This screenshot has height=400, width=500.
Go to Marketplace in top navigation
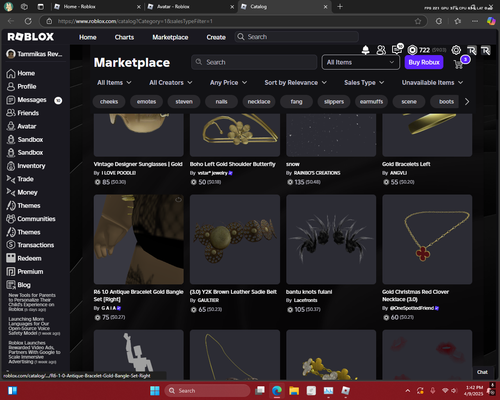coord(170,37)
